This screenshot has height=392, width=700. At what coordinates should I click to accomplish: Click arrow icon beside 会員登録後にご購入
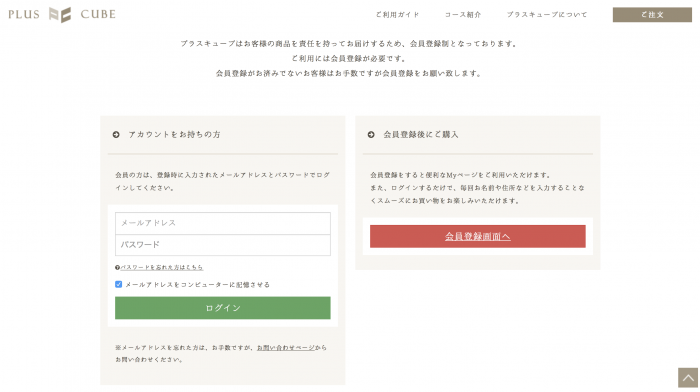point(371,134)
